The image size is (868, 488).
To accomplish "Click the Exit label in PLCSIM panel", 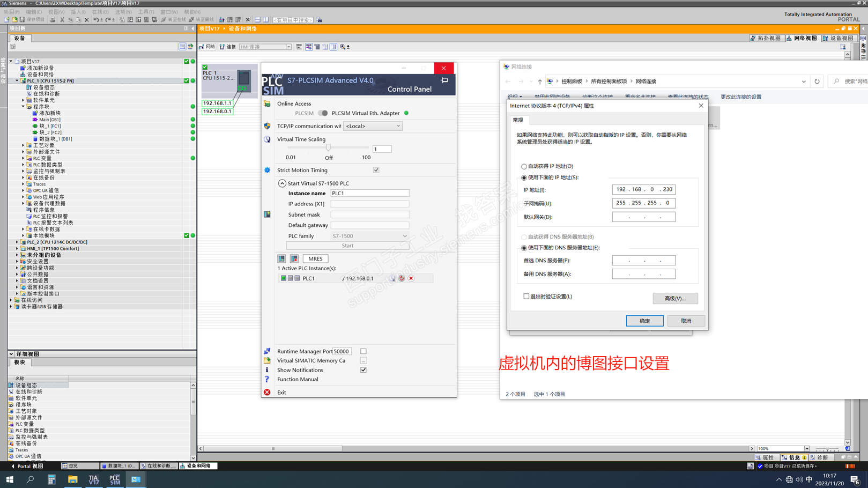I will 281,393.
